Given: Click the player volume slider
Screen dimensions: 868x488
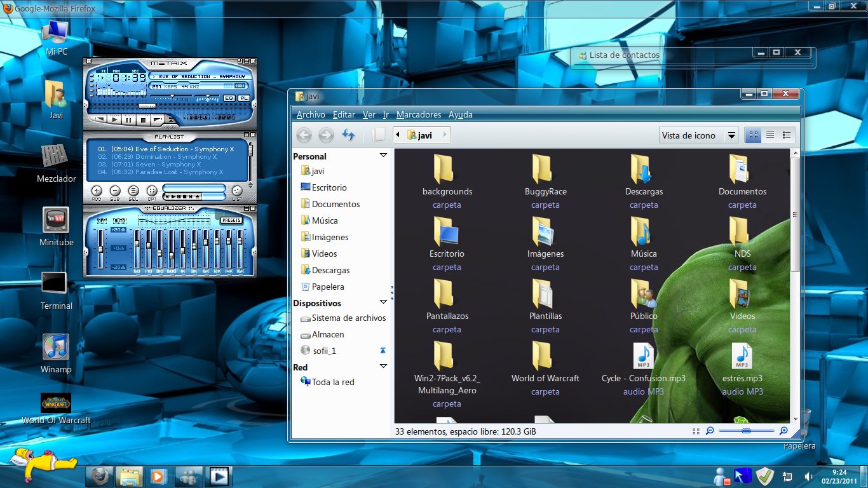Looking at the screenshot, I should pyautogui.click(x=171, y=97).
